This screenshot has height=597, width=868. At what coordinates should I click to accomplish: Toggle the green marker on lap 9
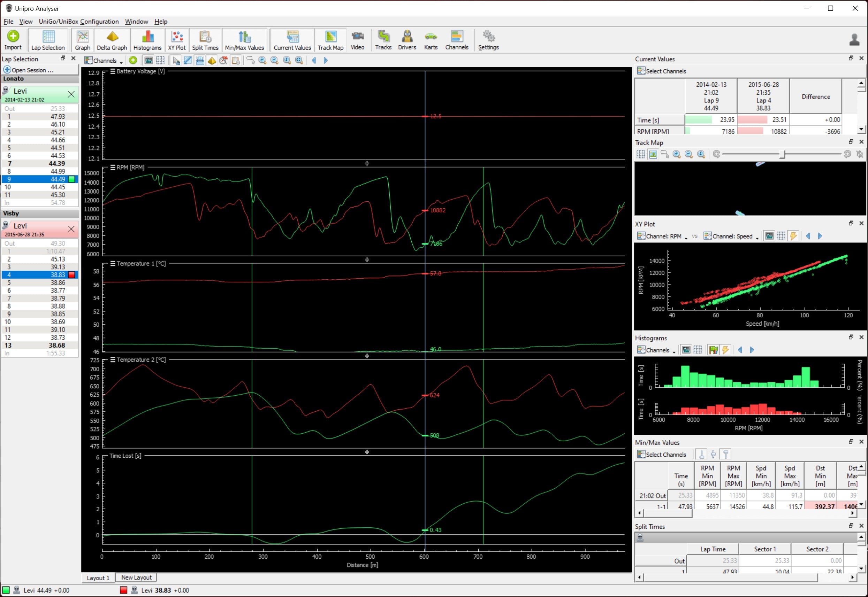click(71, 179)
